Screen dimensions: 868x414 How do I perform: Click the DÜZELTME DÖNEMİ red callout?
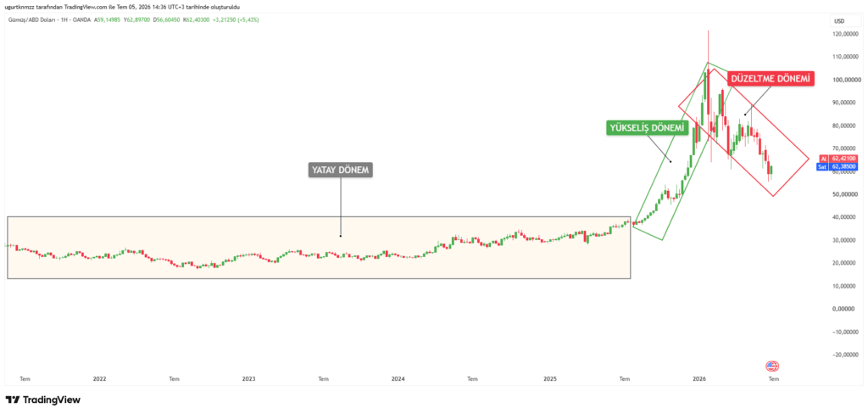point(771,79)
